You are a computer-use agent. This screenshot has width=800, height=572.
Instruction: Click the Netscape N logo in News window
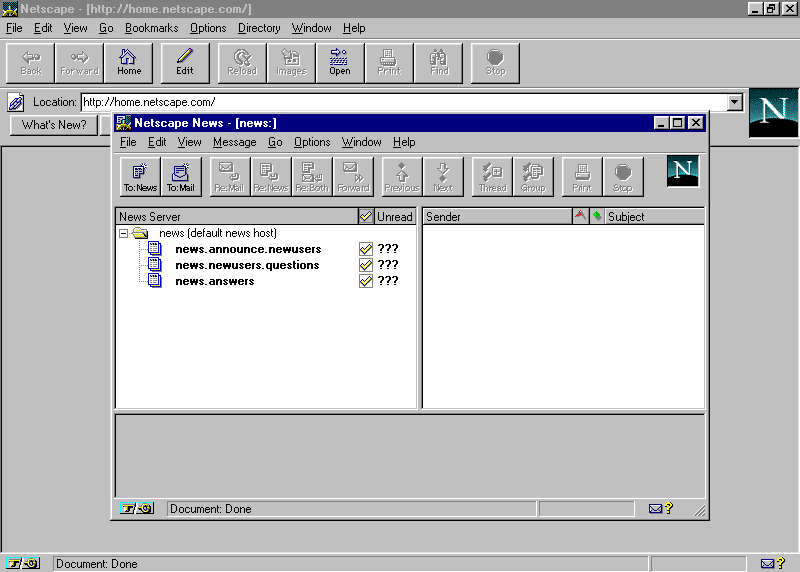coord(683,171)
